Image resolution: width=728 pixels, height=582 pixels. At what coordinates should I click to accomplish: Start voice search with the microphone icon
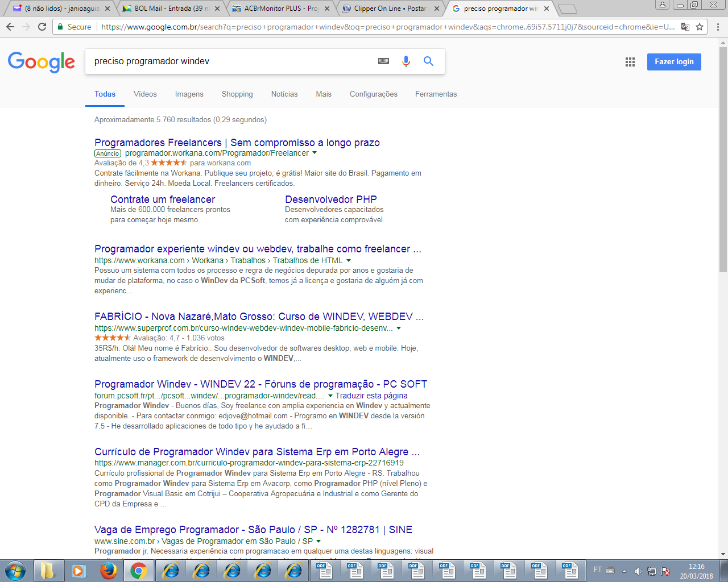point(406,61)
